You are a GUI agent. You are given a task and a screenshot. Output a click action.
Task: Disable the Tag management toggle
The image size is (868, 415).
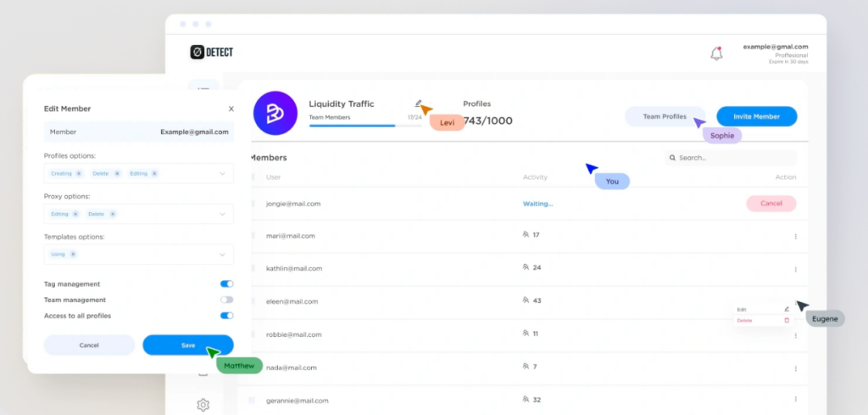[227, 283]
